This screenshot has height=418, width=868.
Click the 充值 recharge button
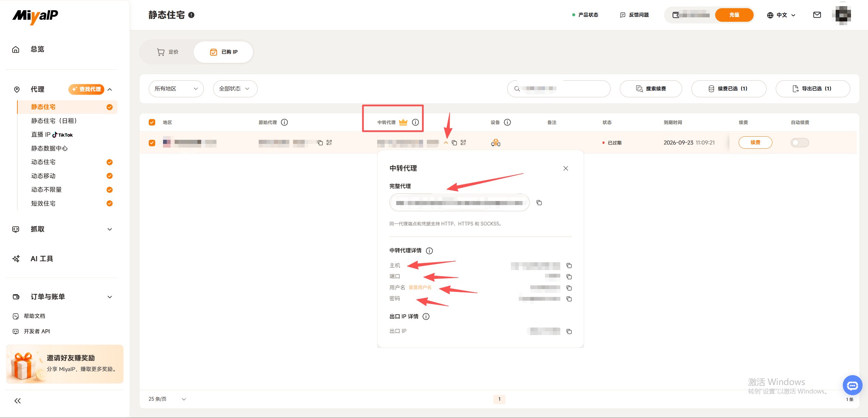tap(734, 15)
